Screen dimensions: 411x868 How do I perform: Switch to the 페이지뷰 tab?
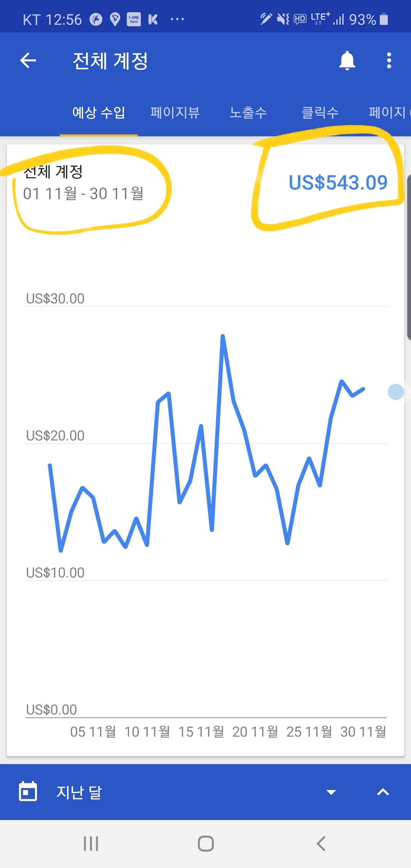[175, 113]
